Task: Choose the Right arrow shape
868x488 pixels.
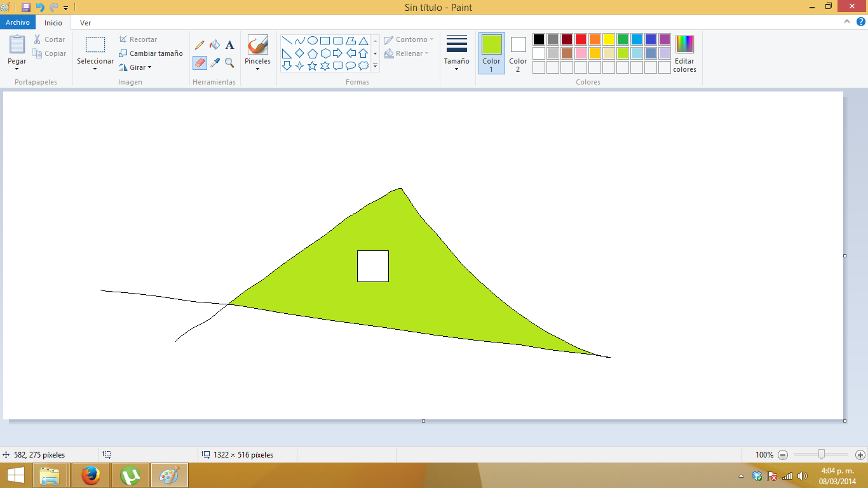Action: click(338, 53)
